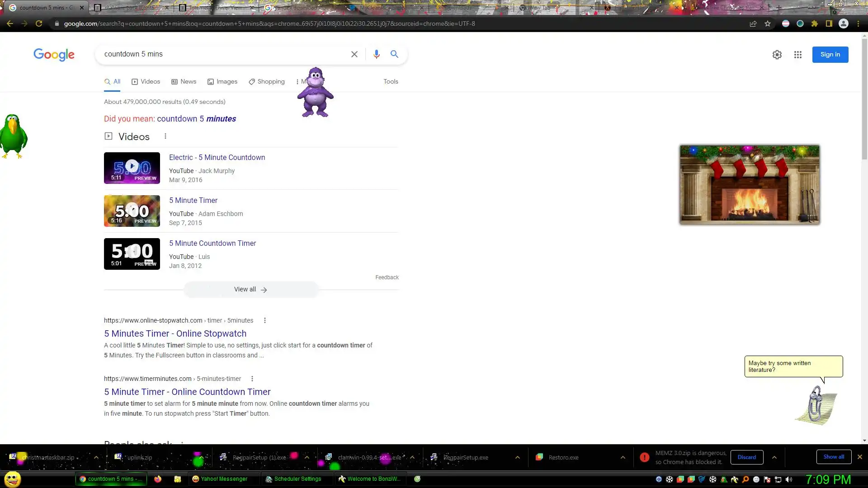868x488 pixels.
Task: Open the options chevron beside Discard
Action: tap(774, 457)
